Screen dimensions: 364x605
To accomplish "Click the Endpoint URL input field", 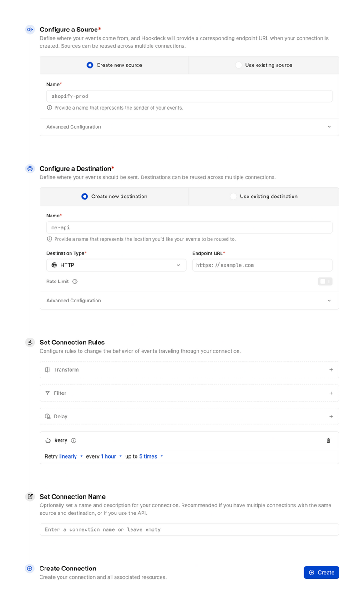I will [x=262, y=265].
